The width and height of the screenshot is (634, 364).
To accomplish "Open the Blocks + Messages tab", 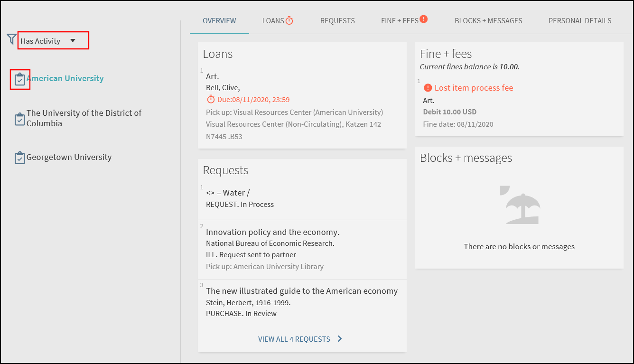I will [x=488, y=21].
